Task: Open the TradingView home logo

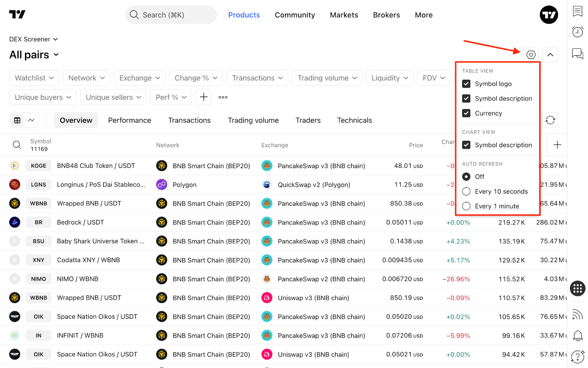Action: pyautogui.click(x=17, y=14)
